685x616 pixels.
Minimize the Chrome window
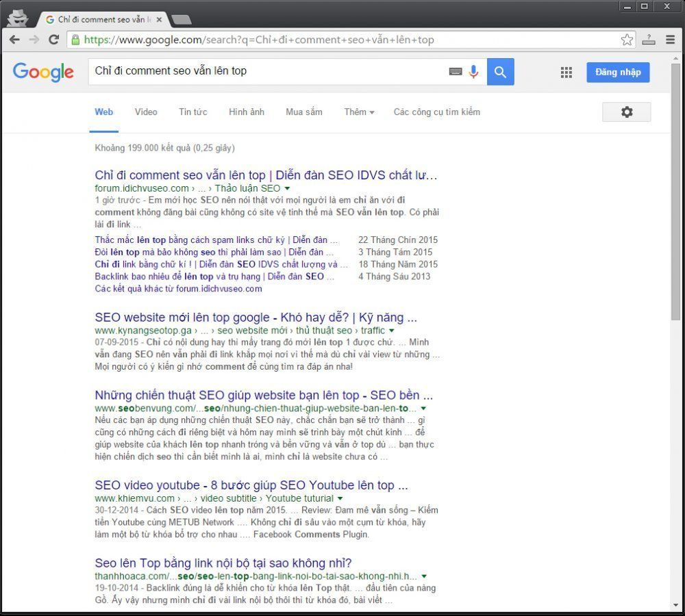tap(627, 7)
